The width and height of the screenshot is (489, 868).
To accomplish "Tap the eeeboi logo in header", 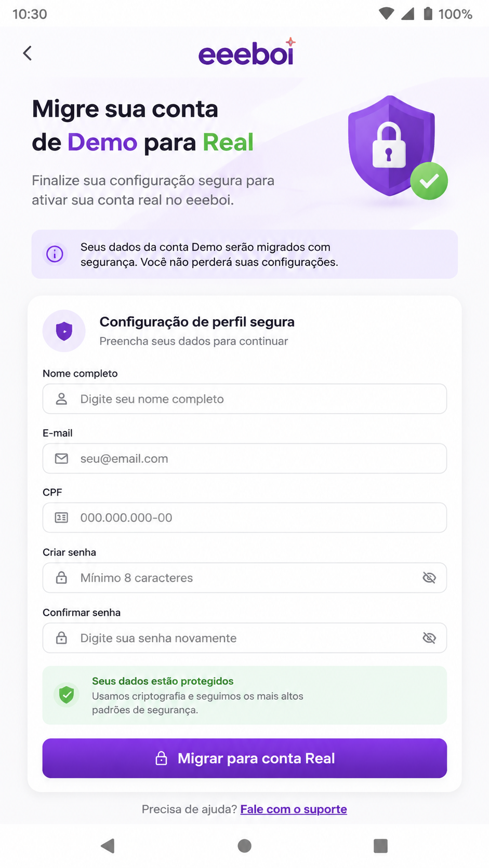I will tap(247, 52).
